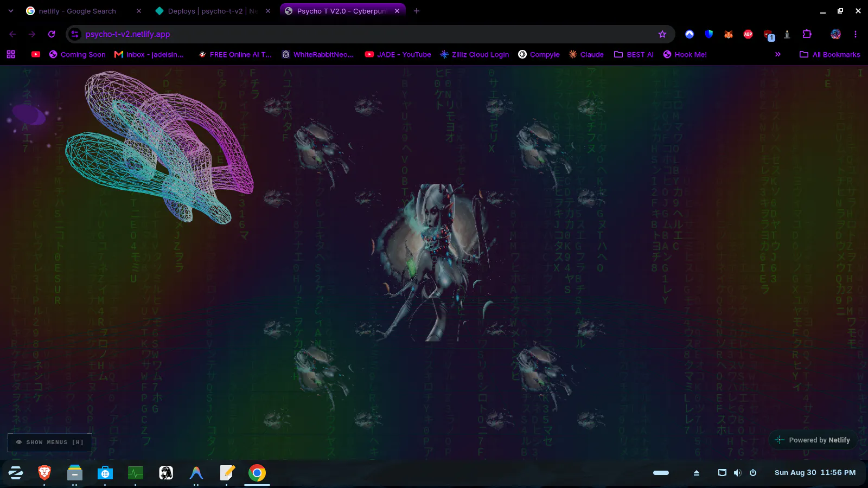
Task: Open the Hook Me! bookmark
Action: point(685,54)
